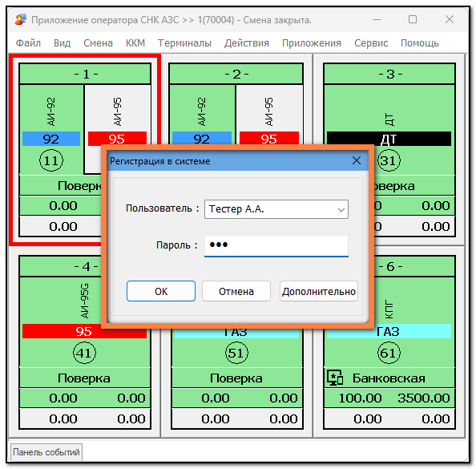
Task: Select nozzle 51 circle on pump 5
Action: tap(236, 353)
